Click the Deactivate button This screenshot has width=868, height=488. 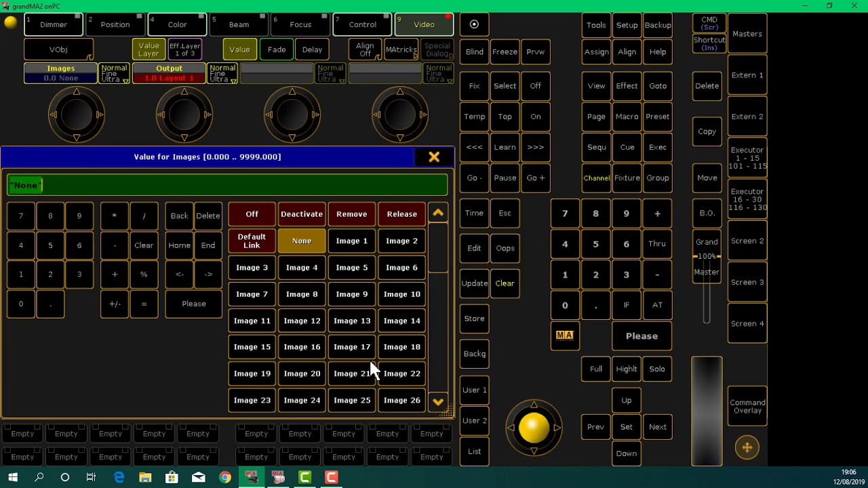coord(302,214)
